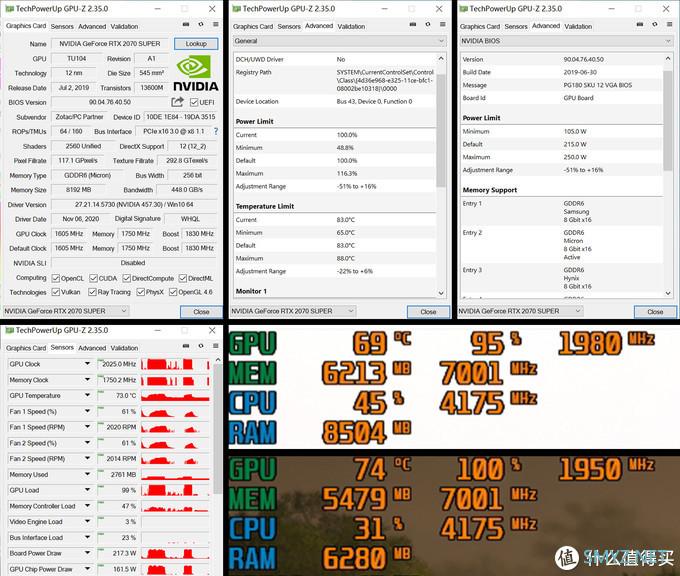Viewport: 680px width, 576px height.
Task: Click the BIOS export share icon
Action: click(x=177, y=102)
